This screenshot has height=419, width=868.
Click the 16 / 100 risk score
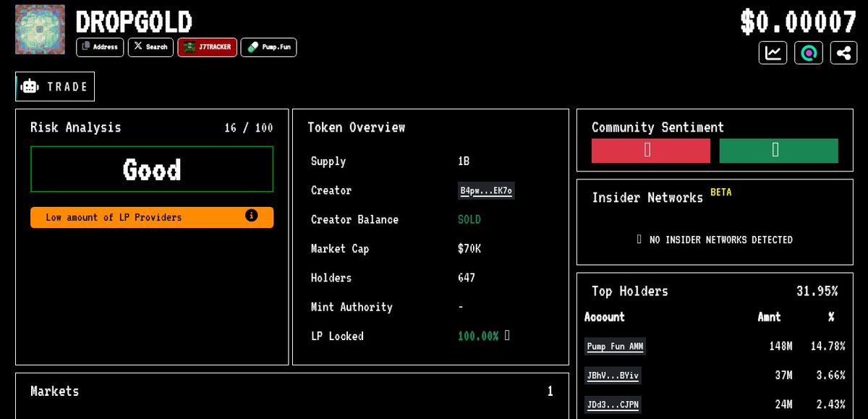pyautogui.click(x=249, y=128)
